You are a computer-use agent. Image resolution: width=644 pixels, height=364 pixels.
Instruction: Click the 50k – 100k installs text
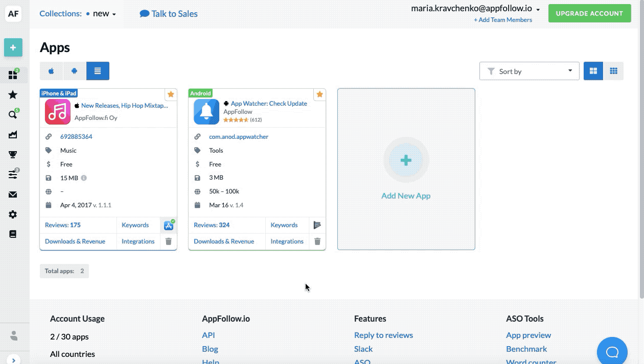pos(224,191)
